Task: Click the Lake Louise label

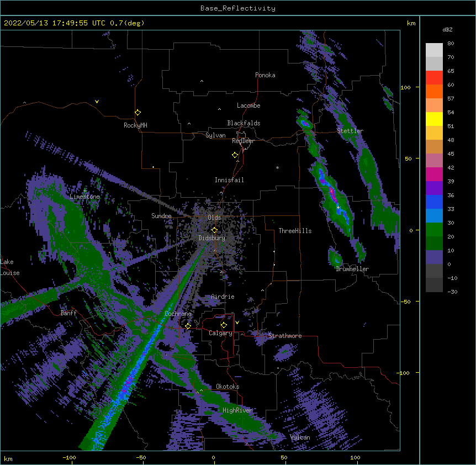Action: 10,267
